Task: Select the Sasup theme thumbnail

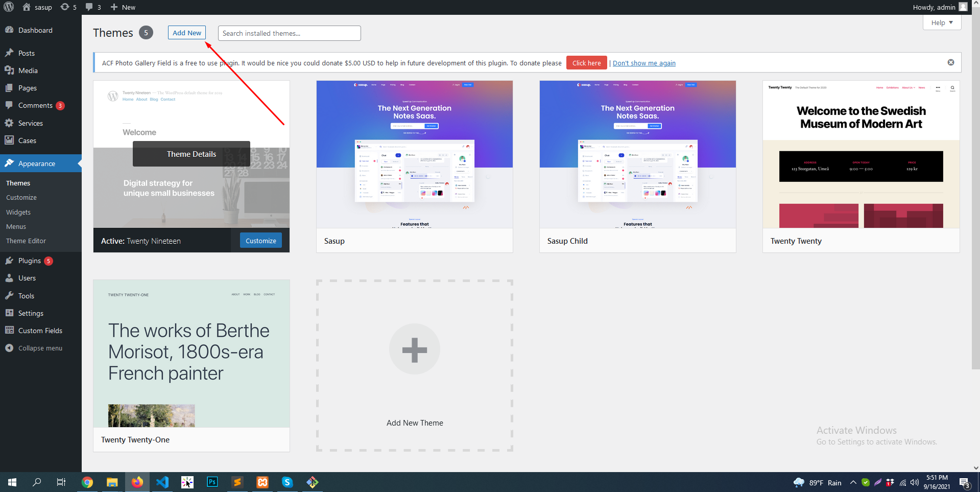Action: 414,154
